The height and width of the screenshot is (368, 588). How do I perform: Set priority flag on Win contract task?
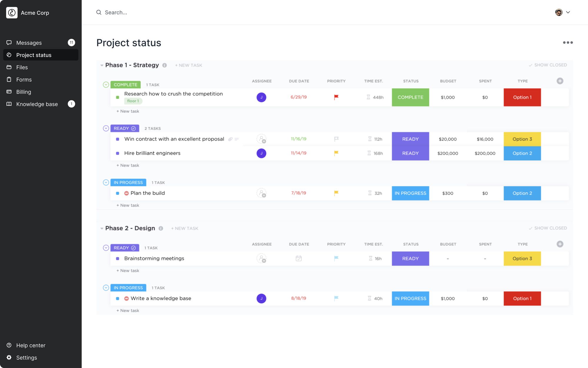[x=336, y=139]
